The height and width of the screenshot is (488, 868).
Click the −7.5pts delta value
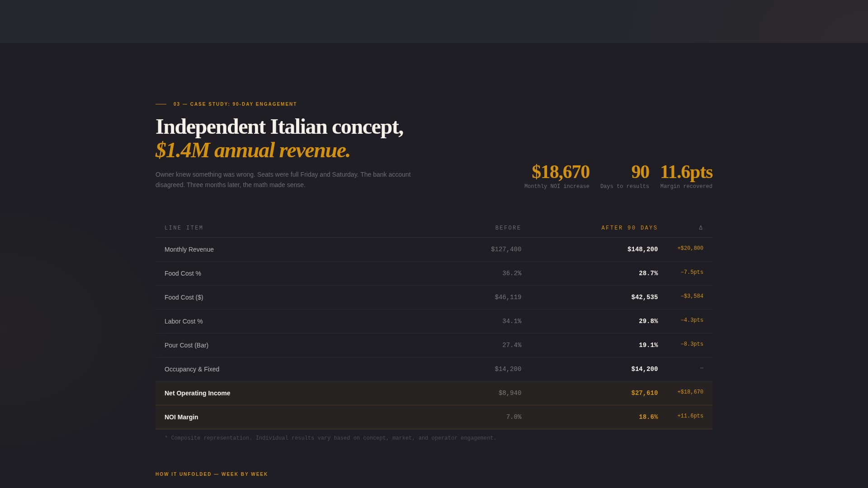click(x=692, y=272)
